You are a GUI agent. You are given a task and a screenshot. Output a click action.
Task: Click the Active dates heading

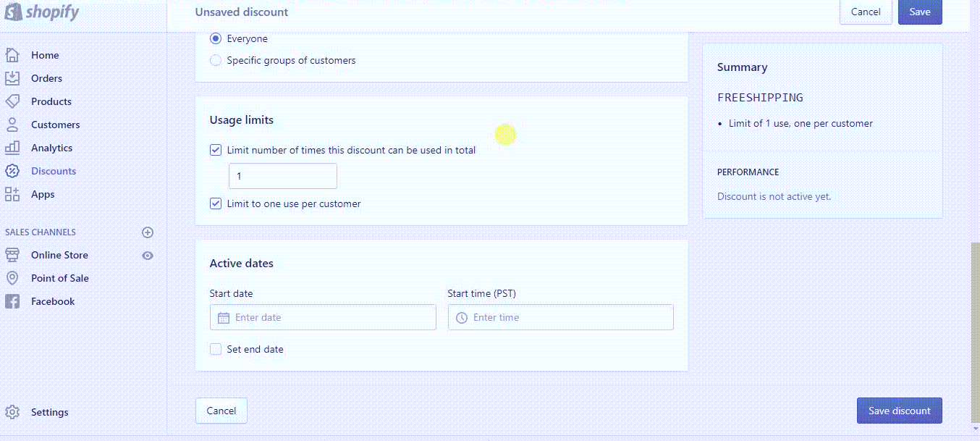click(x=242, y=264)
